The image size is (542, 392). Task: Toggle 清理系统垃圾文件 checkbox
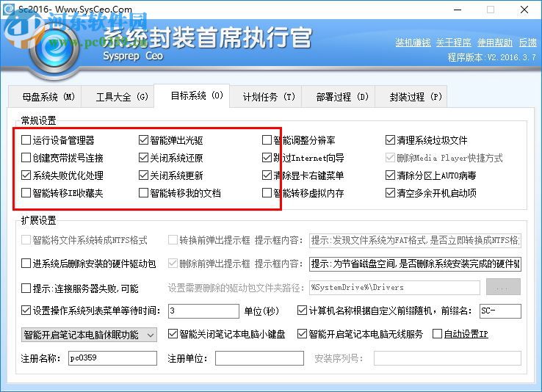390,140
